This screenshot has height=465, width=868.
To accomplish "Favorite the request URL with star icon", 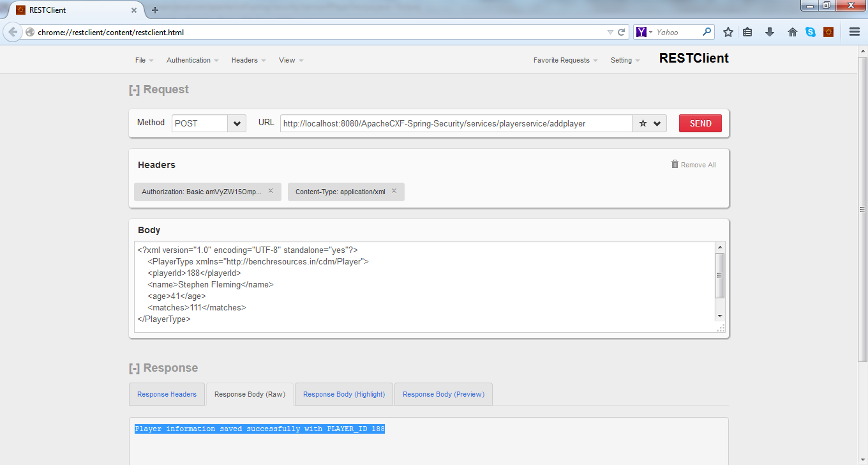I will click(x=643, y=123).
